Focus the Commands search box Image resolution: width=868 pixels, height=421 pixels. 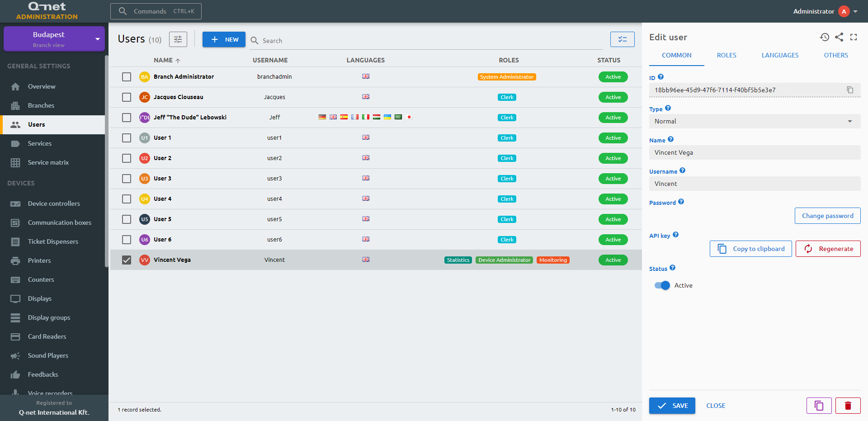click(x=156, y=11)
